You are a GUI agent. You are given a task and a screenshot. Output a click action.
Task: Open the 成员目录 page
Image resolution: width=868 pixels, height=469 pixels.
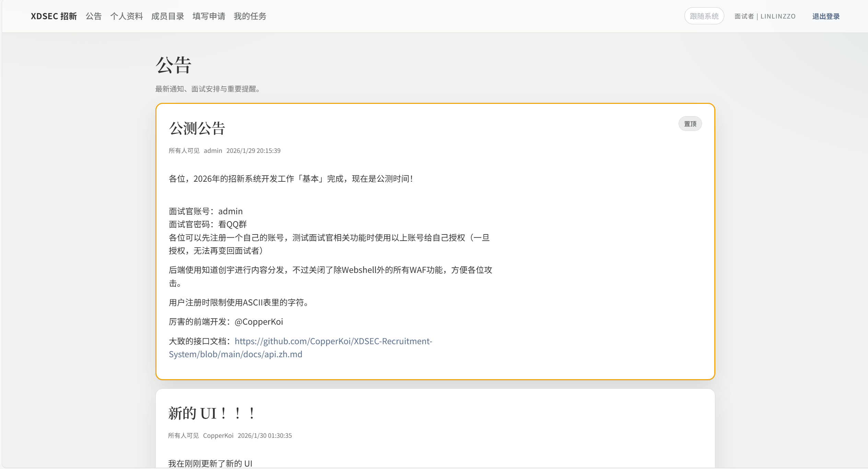[168, 16]
